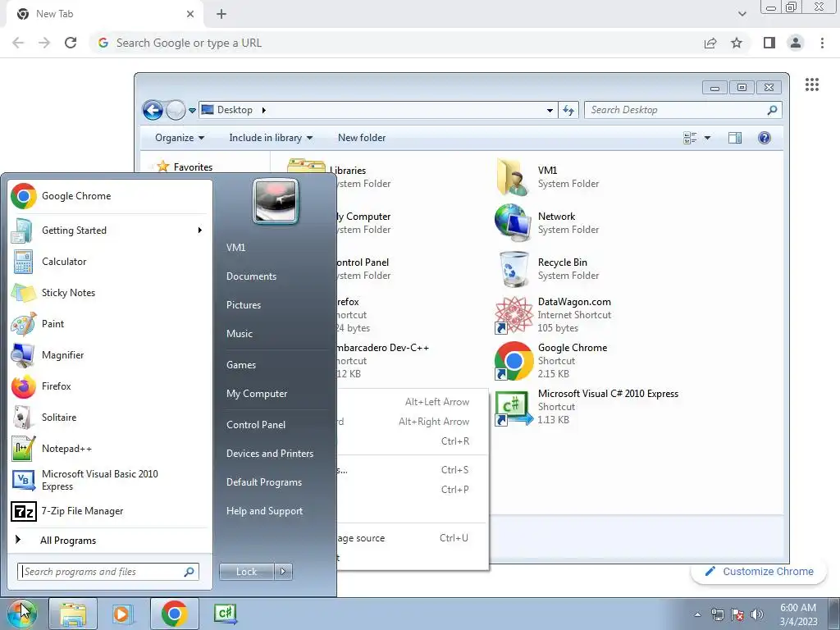Toggle the Explorer preview pane

(x=735, y=138)
